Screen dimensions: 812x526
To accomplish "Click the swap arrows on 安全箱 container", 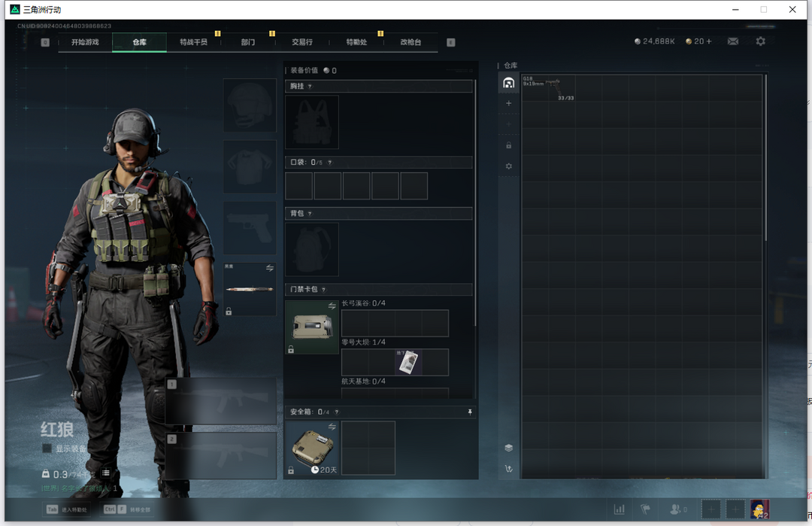I will 332,427.
